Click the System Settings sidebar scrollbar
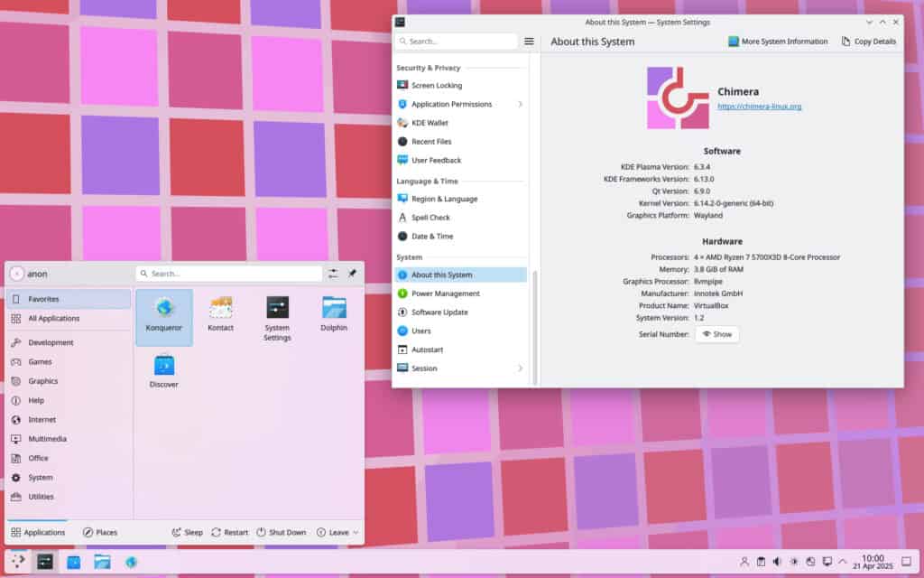The width and height of the screenshot is (924, 578). coord(534,327)
